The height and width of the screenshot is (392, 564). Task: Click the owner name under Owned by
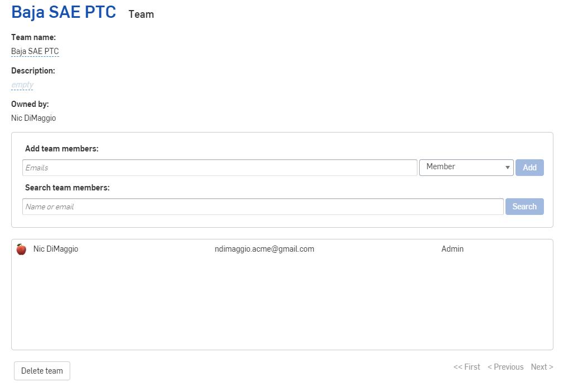click(x=33, y=118)
